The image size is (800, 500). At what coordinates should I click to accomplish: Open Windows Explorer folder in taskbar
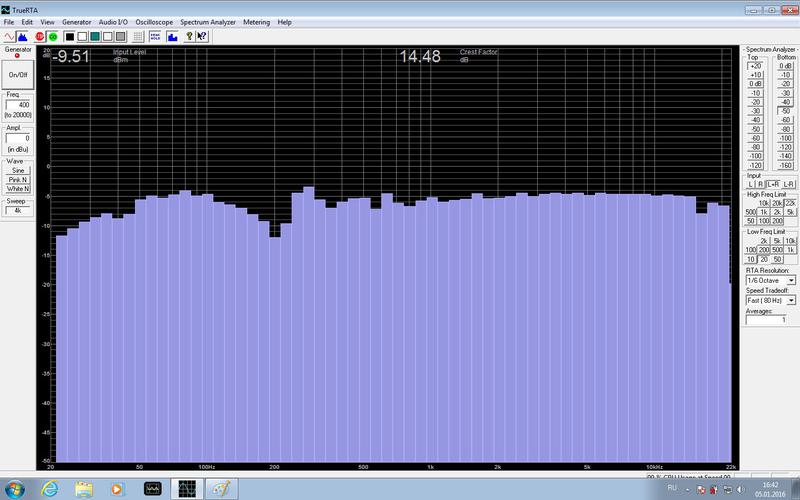pyautogui.click(x=84, y=489)
